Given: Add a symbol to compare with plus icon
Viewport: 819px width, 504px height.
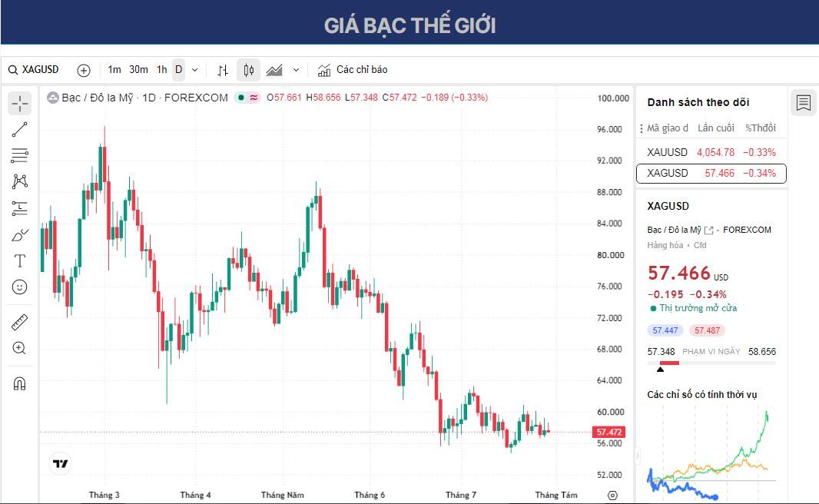Looking at the screenshot, I should pos(84,70).
